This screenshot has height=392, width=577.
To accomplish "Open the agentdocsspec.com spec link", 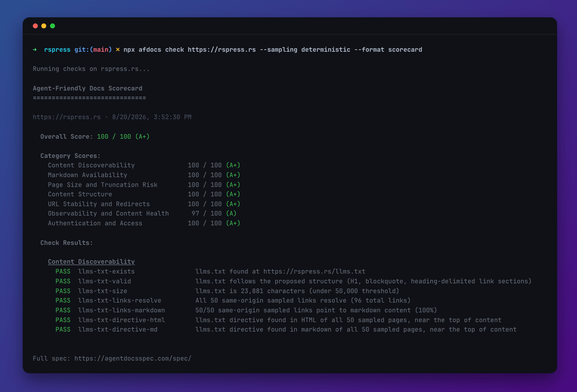I will [x=133, y=358].
